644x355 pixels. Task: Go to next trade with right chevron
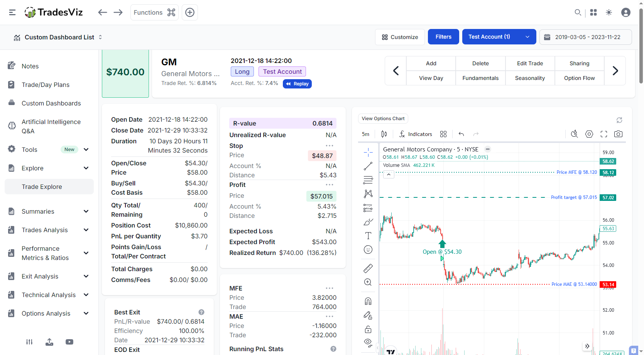(615, 71)
